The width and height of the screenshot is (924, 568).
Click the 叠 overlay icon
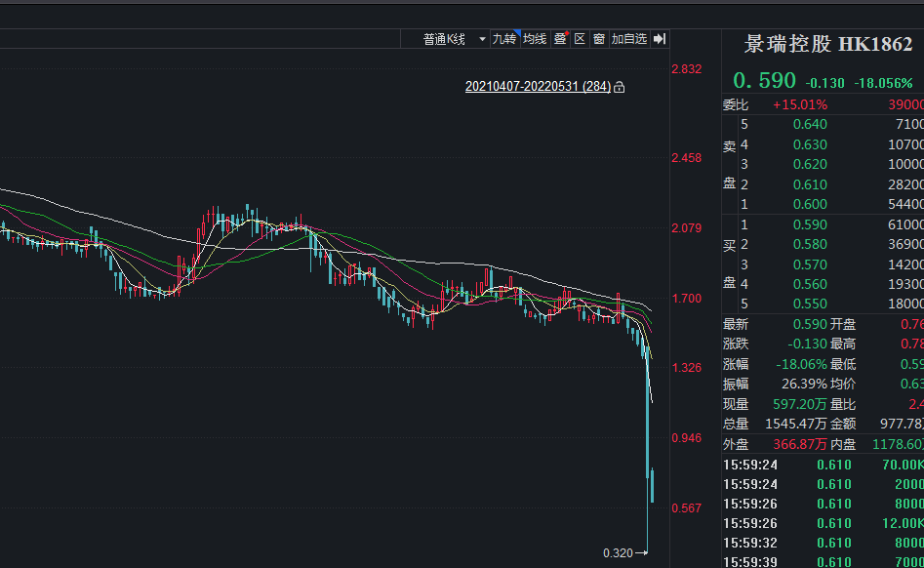tap(560, 39)
